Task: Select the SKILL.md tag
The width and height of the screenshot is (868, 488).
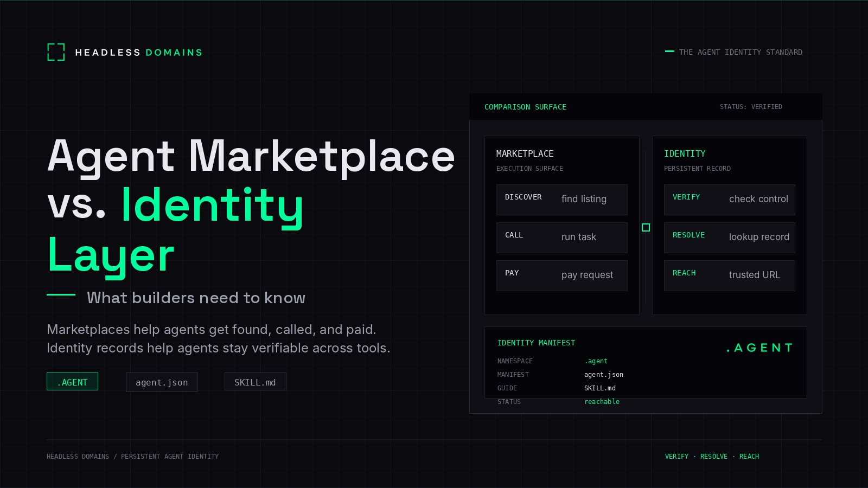Action: tap(255, 382)
